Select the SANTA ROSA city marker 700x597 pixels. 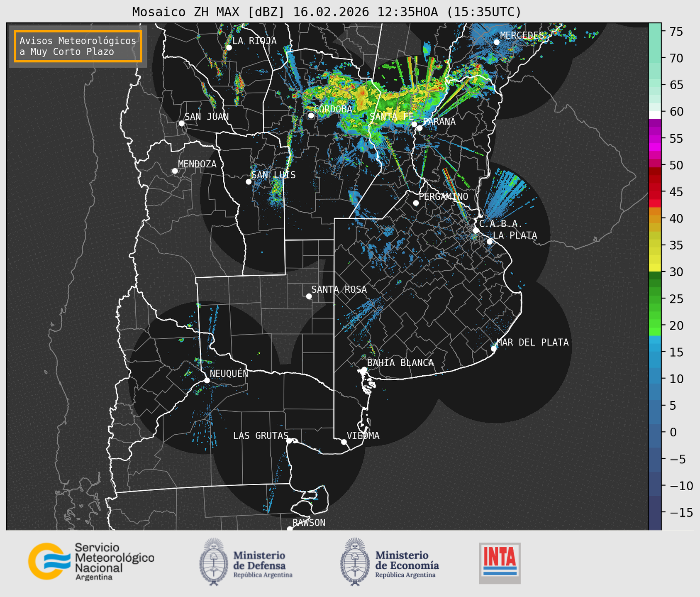point(309,296)
